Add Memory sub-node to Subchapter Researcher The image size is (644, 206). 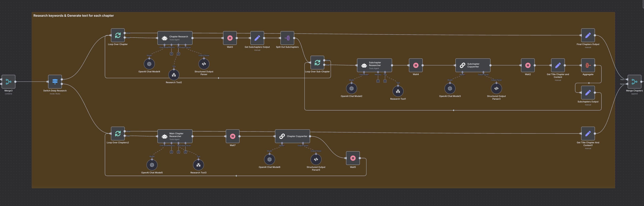coord(378,81)
